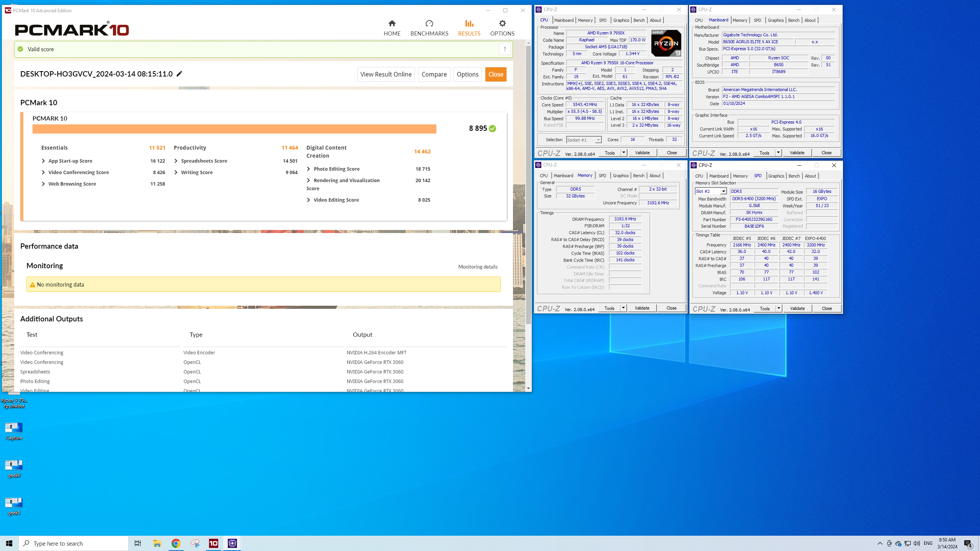
Task: Switch to Graphics tab in Mainboard window
Action: pyautogui.click(x=776, y=20)
